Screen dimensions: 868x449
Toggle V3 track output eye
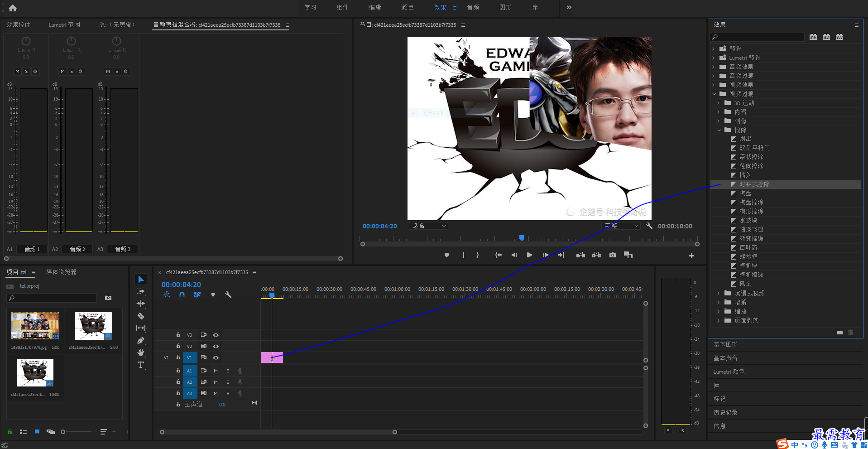216,335
